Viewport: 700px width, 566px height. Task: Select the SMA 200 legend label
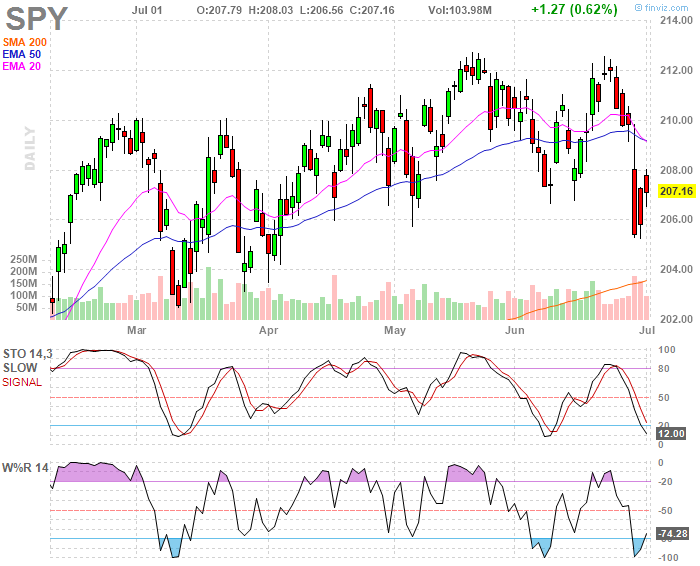pos(25,42)
